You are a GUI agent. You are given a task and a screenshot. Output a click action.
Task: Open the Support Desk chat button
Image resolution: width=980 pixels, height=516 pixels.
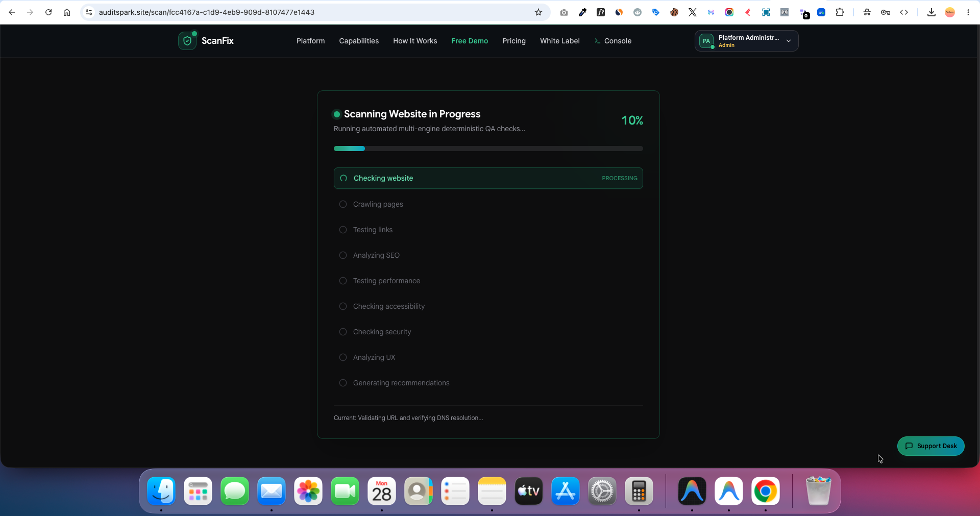(931, 446)
